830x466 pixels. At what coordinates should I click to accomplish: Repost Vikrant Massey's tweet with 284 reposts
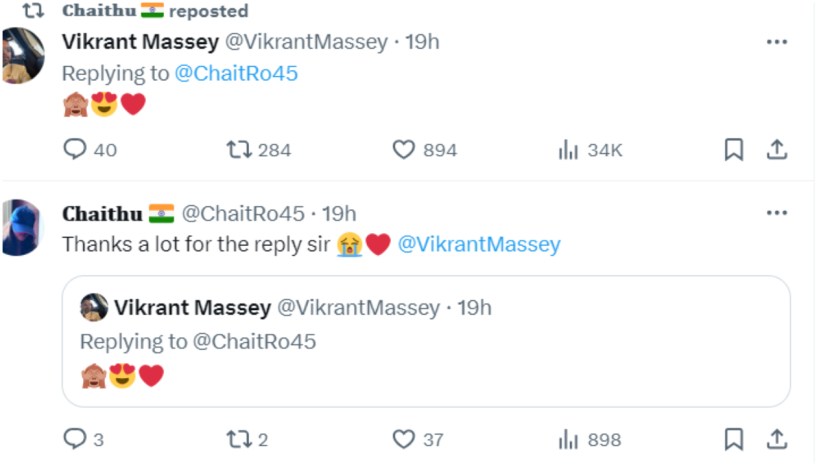click(x=239, y=150)
